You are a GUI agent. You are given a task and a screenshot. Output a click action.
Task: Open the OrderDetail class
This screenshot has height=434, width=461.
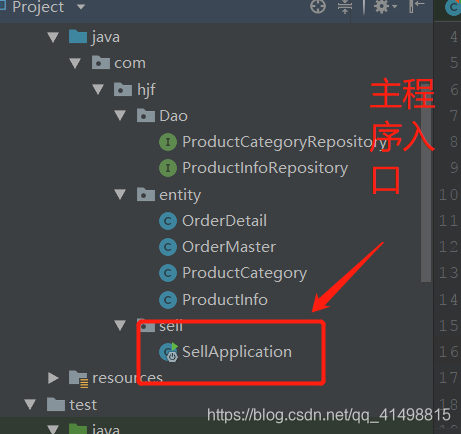pyautogui.click(x=224, y=221)
